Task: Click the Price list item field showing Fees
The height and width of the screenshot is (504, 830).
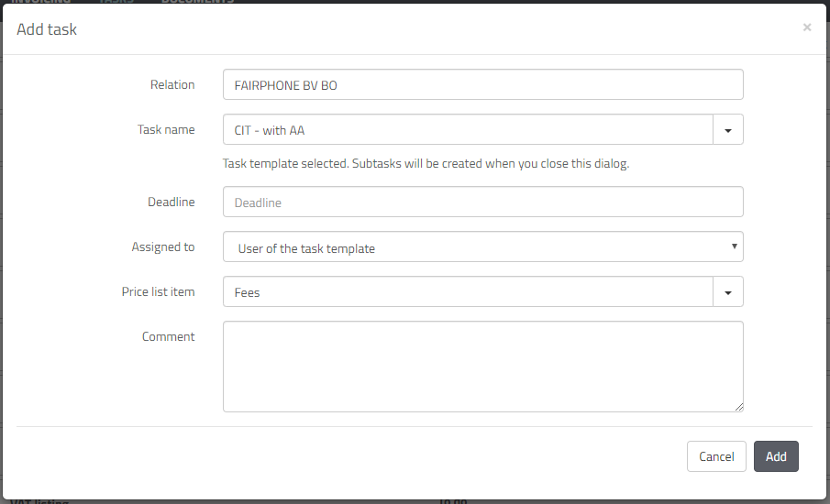Action: click(x=468, y=292)
